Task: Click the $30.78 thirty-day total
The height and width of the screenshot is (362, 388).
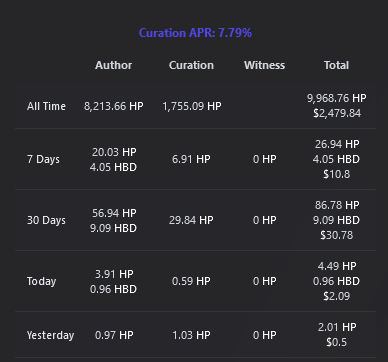Action: click(337, 235)
